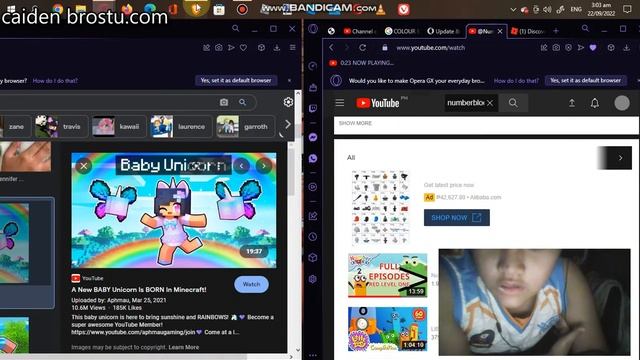Image resolution: width=640 pixels, height=360 pixels.
Task: Click the pinned globe tab
Action: [x=331, y=31]
